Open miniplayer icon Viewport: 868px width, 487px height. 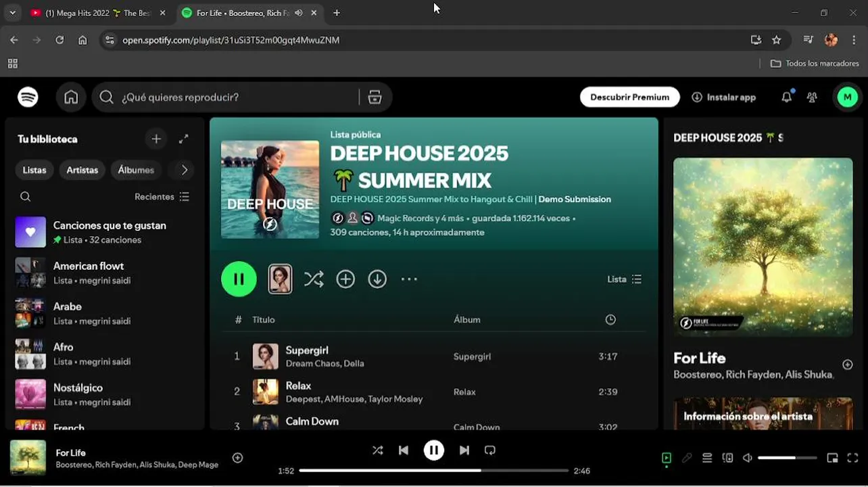tap(832, 458)
